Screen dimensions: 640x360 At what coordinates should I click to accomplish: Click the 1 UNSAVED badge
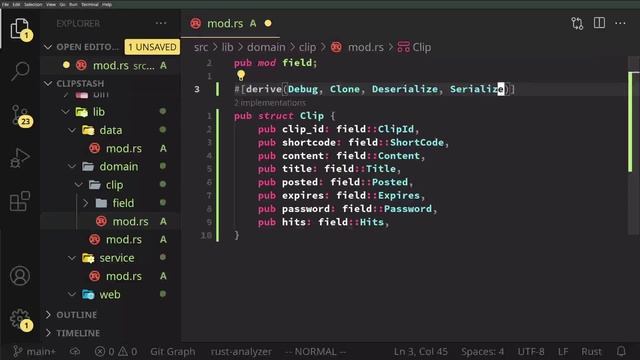(152, 47)
